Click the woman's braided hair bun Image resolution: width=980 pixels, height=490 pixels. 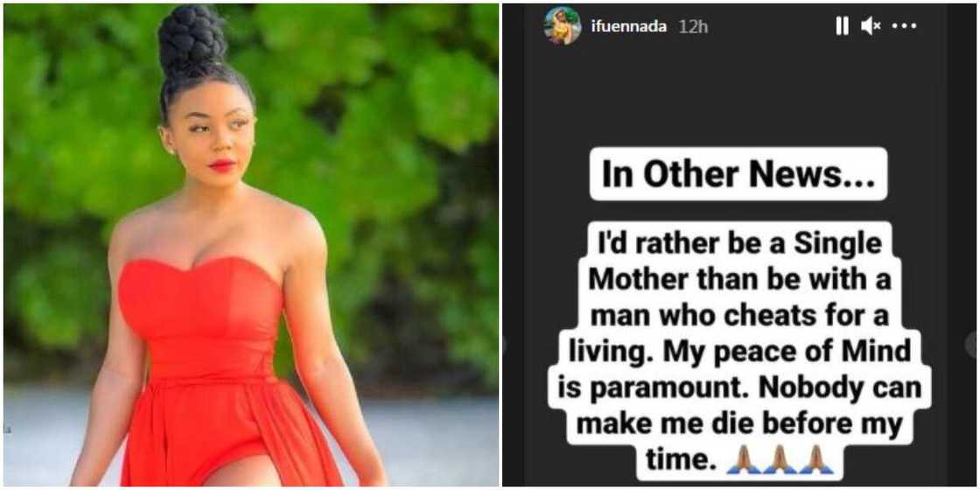tap(192, 39)
